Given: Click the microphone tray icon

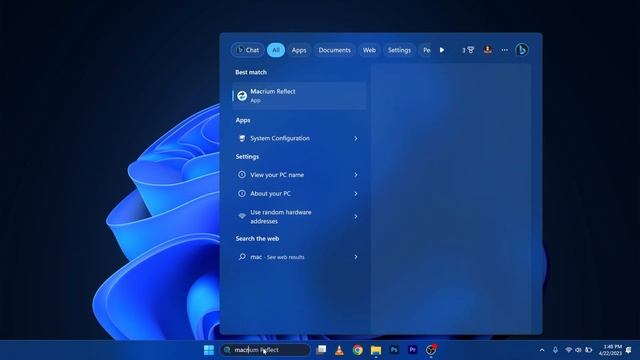Looking at the screenshot, I should click(555, 350).
